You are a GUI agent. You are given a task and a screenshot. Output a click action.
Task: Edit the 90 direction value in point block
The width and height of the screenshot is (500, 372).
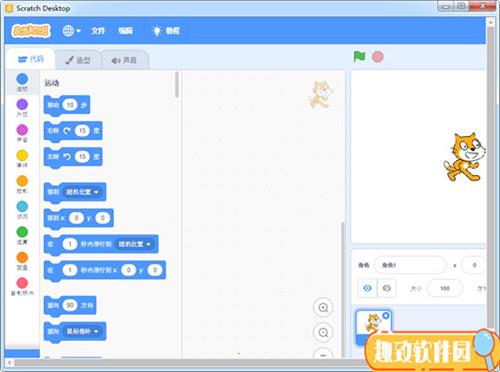coord(70,305)
